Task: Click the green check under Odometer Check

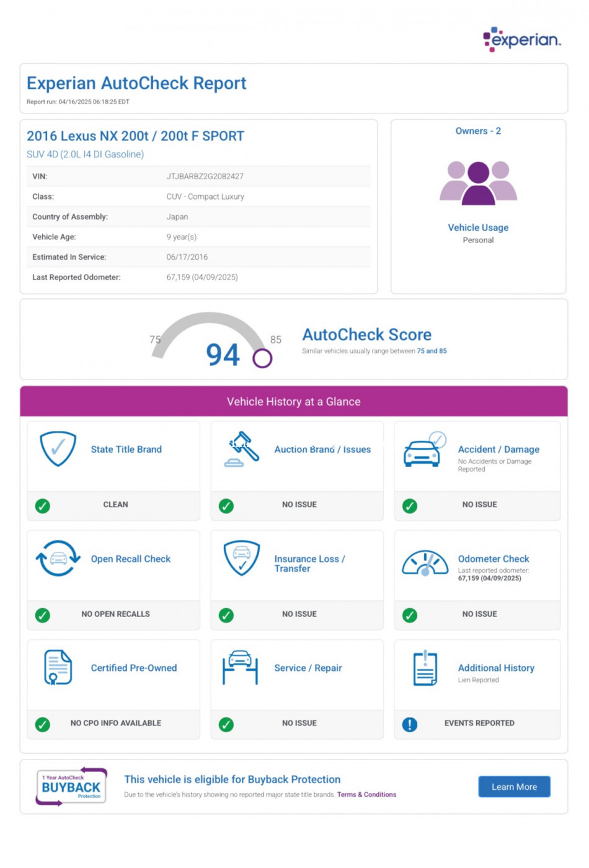Action: (410, 615)
